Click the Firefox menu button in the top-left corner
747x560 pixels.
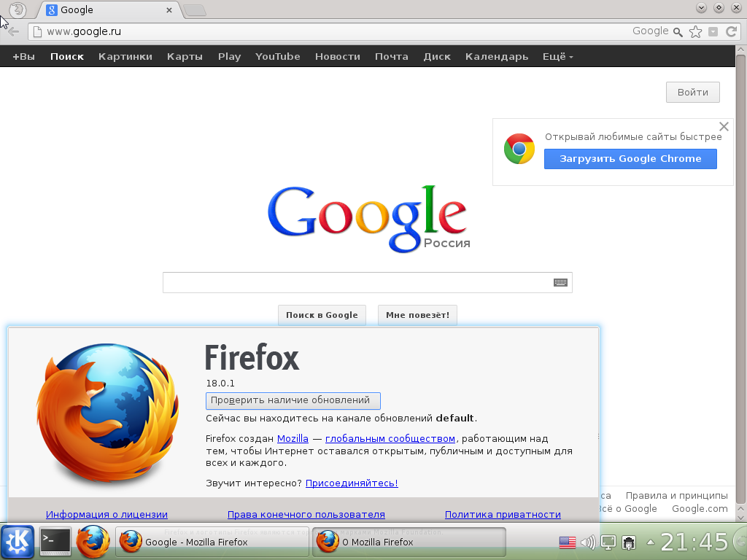18,9
